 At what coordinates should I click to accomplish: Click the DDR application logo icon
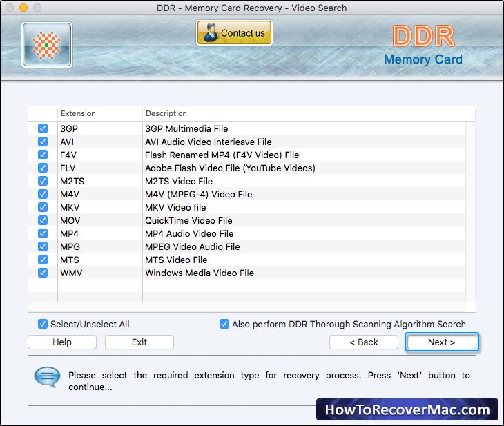click(47, 45)
